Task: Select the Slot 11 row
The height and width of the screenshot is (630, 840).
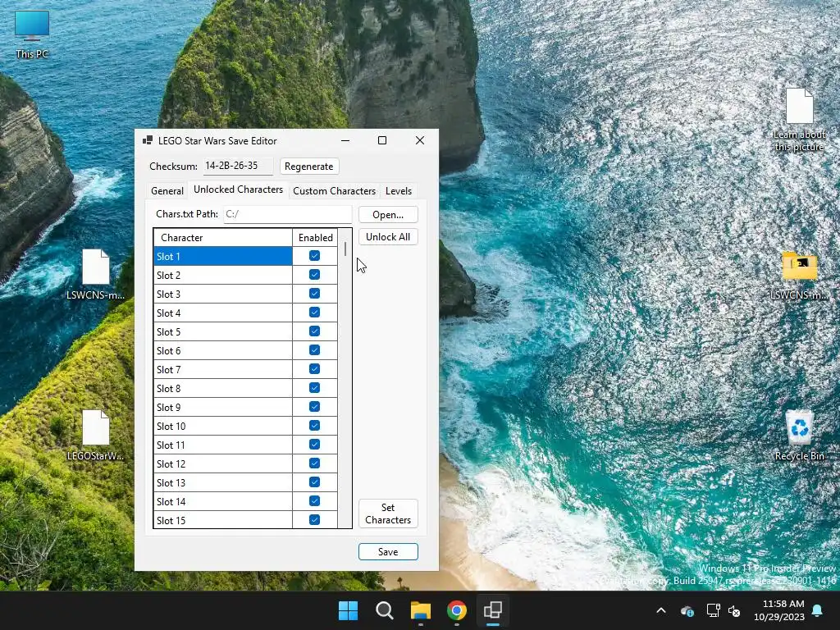Action: coord(223,445)
